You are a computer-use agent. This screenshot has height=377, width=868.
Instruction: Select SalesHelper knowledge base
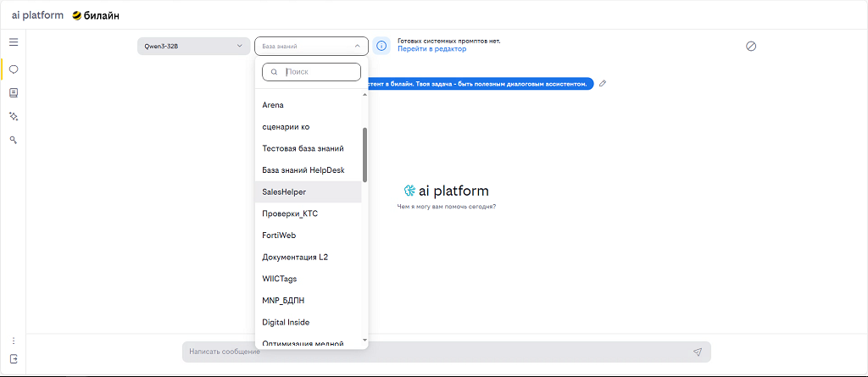pyautogui.click(x=309, y=191)
